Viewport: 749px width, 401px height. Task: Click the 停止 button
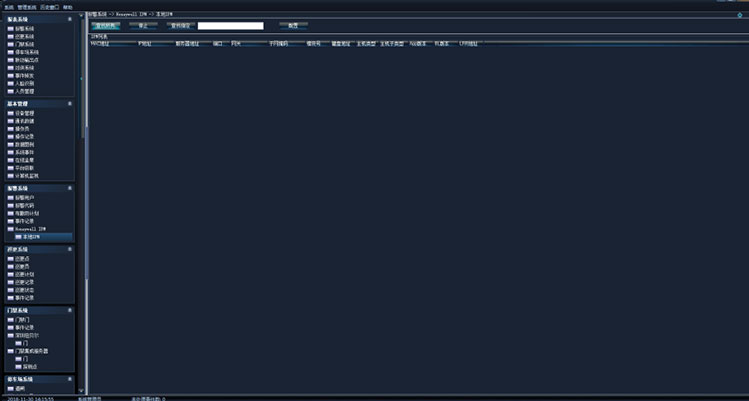click(143, 25)
